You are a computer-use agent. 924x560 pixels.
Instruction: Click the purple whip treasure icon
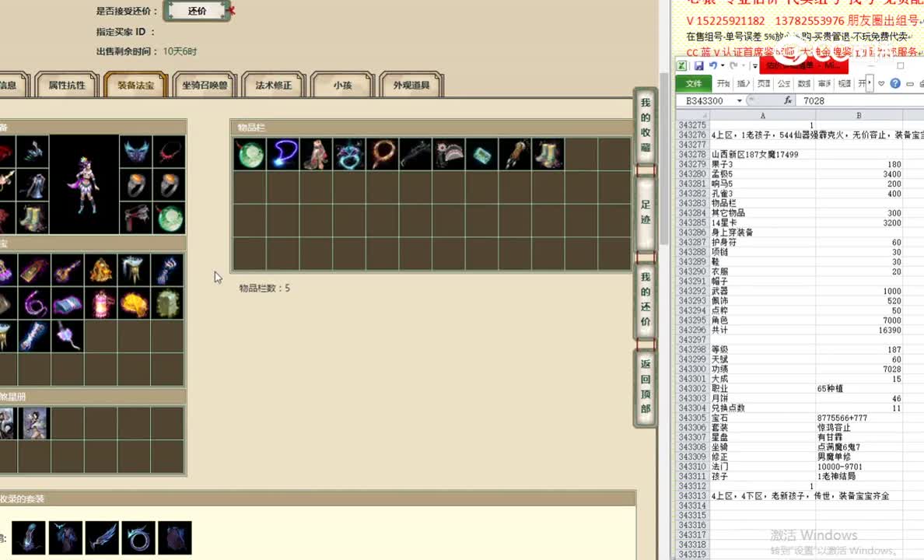[x=34, y=303]
